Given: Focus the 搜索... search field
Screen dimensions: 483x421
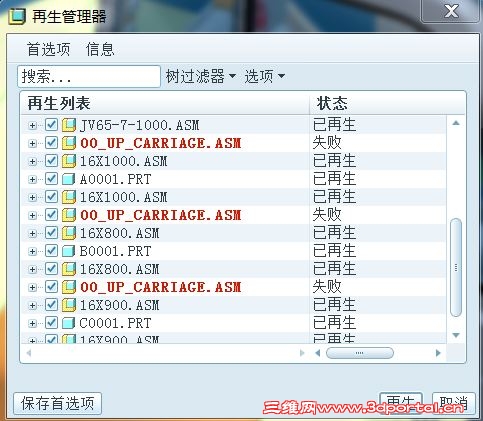Looking at the screenshot, I should pos(89,77).
